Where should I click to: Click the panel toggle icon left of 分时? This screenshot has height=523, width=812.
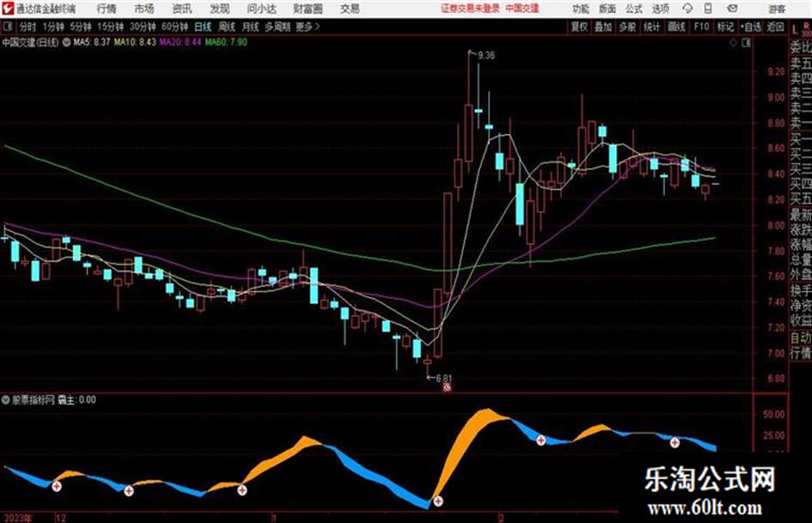click(x=8, y=27)
